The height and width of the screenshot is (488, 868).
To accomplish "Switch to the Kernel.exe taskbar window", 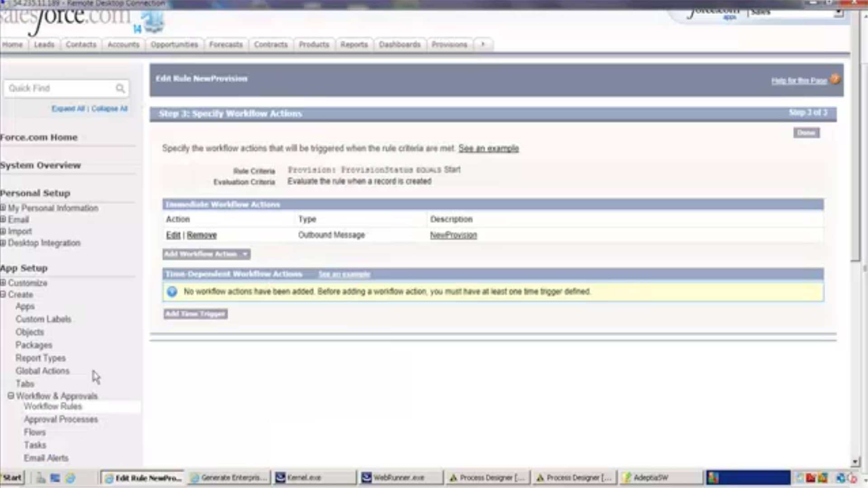I will point(304,478).
